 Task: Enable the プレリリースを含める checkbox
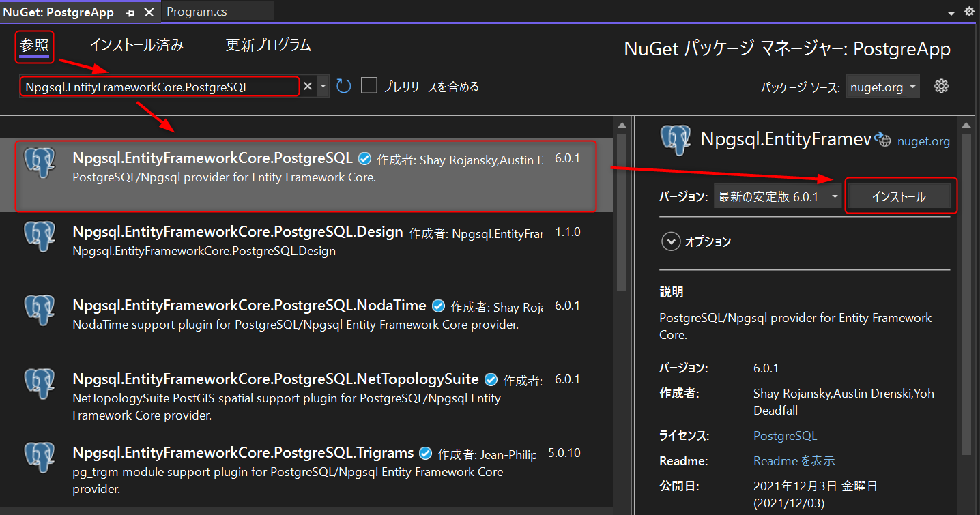coord(369,85)
